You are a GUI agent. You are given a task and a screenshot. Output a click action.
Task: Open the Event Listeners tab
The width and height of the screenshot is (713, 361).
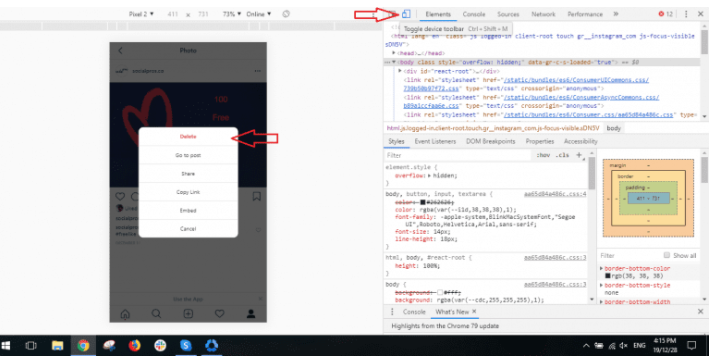tap(435, 141)
